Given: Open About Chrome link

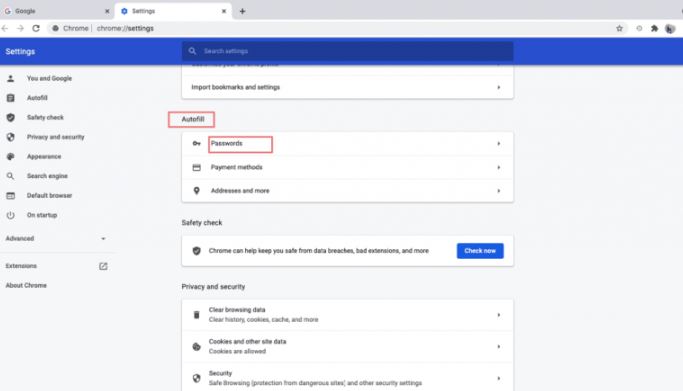Looking at the screenshot, I should [26, 286].
